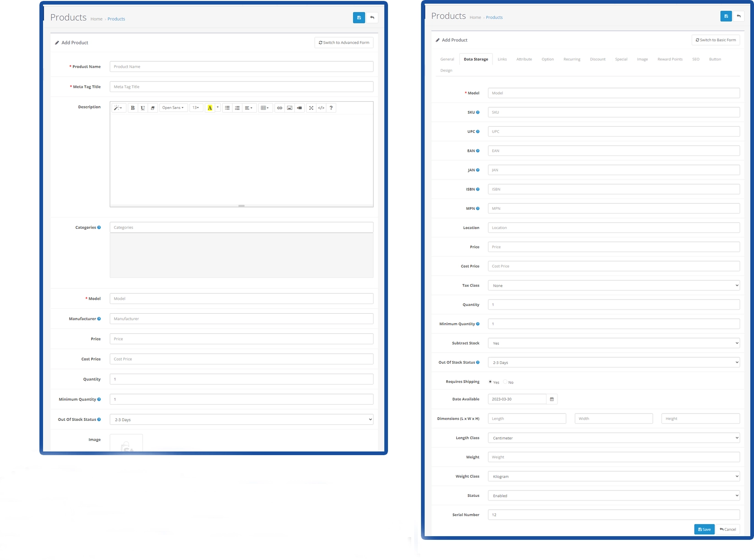Screen dimensions: 754x560
Task: Open the Reward Points tab
Action: click(x=670, y=60)
